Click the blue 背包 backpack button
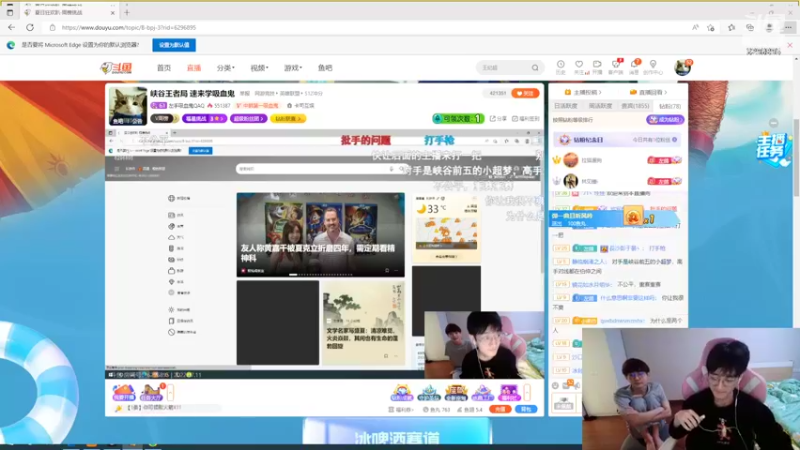 pos(526,409)
